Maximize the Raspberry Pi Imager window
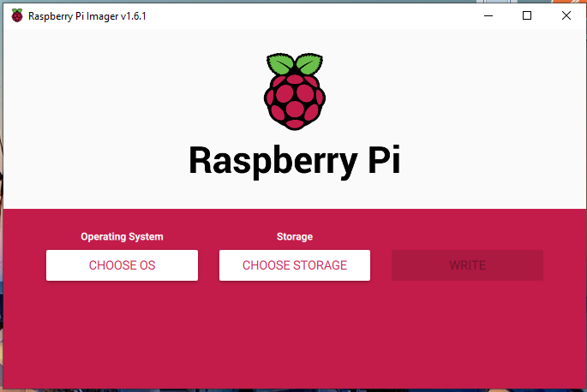The image size is (587, 392). 527,15
